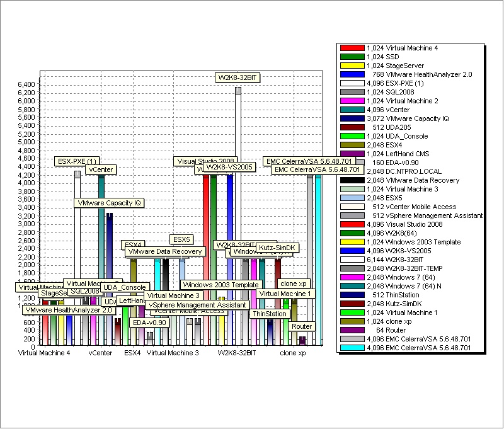Viewport: 504px width, 429px height.
Task: Select '512 vSphere Management Assistant' in legend
Action: click(x=428, y=215)
